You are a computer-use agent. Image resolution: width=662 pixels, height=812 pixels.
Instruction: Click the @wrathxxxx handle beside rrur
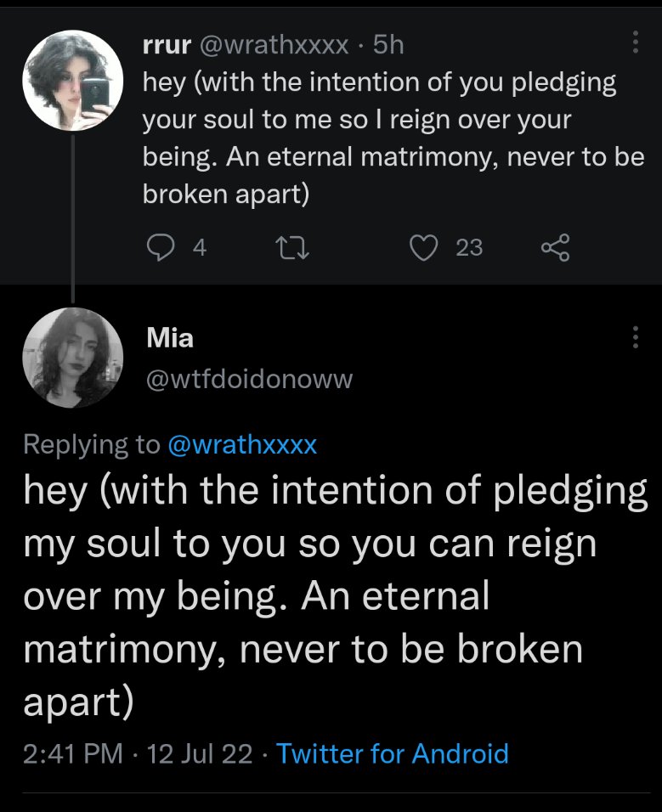click(x=274, y=45)
